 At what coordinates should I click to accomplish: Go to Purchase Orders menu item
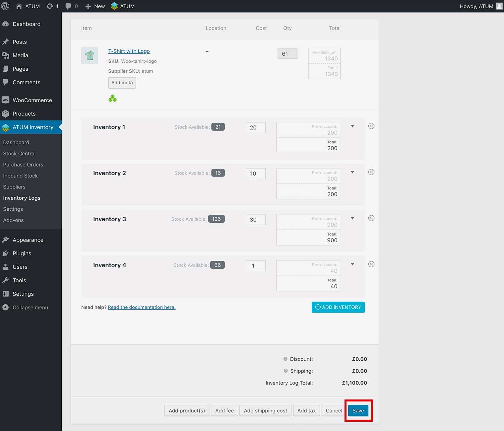pos(23,165)
